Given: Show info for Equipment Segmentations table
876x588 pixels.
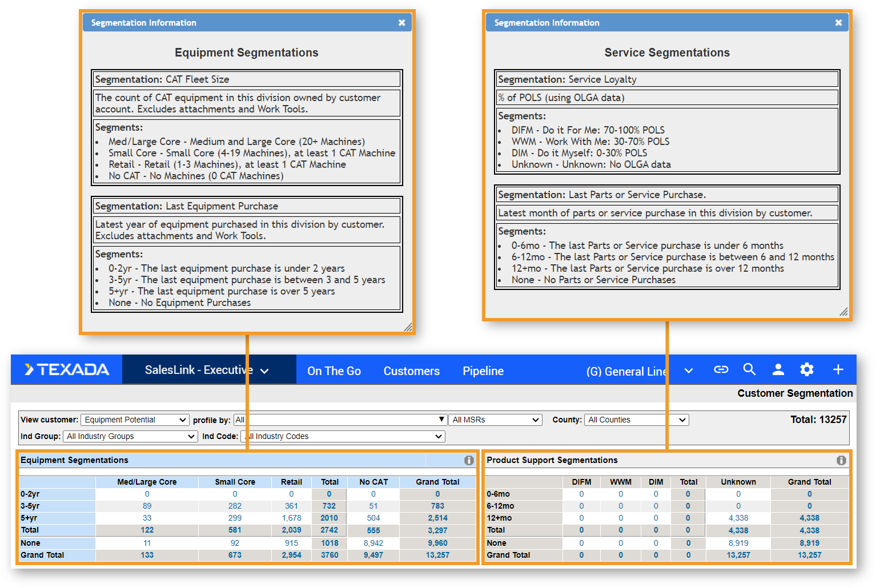Looking at the screenshot, I should pyautogui.click(x=469, y=460).
